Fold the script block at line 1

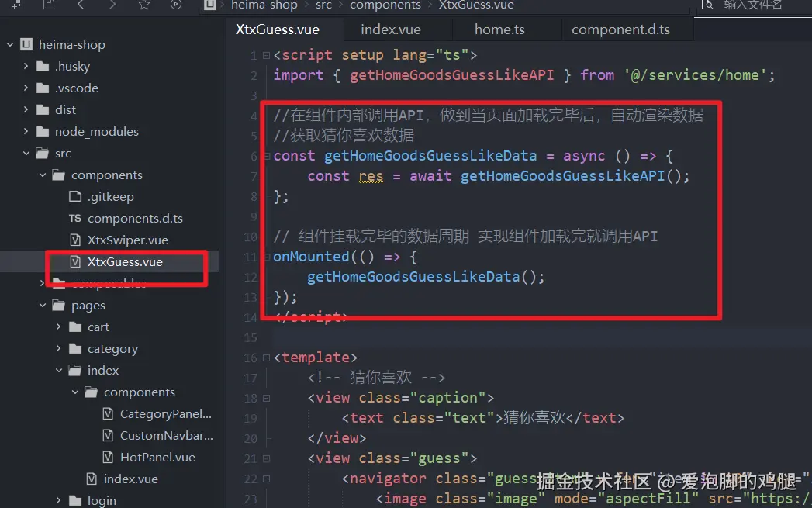click(x=266, y=55)
